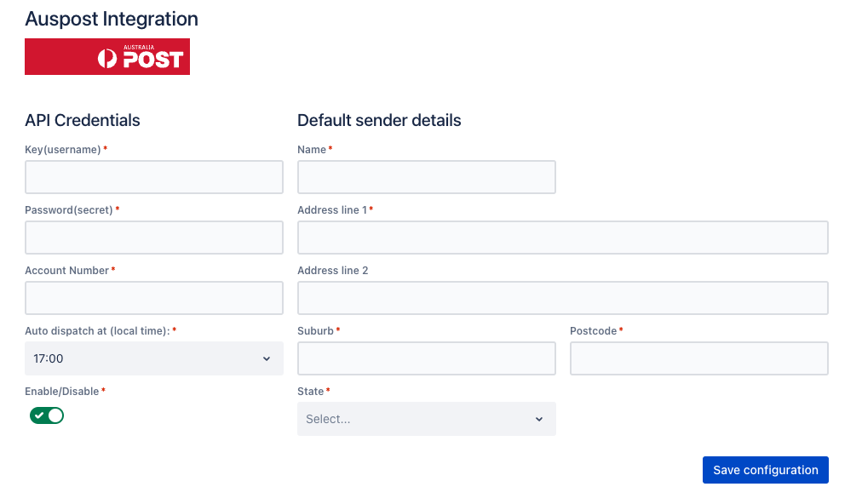
Task: Focus the Key(username) input field
Action: point(154,177)
